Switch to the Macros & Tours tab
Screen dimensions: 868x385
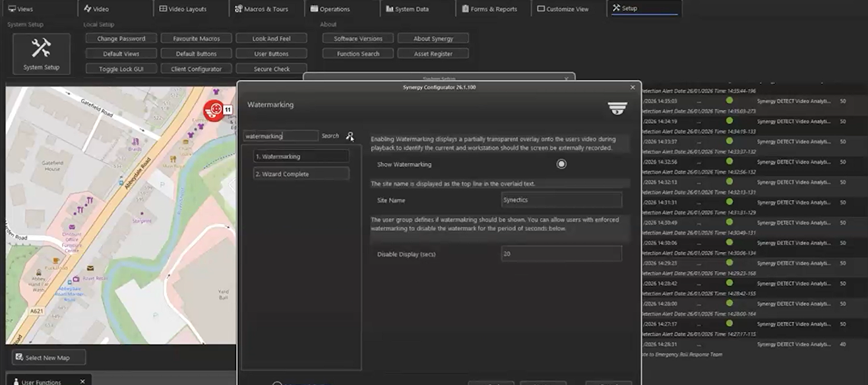pos(262,9)
